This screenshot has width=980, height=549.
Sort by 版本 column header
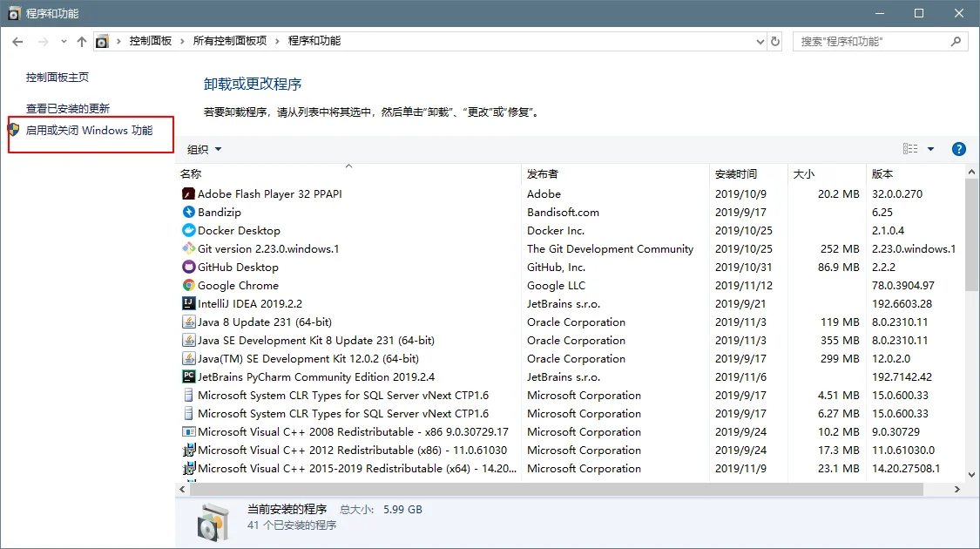[x=916, y=173]
